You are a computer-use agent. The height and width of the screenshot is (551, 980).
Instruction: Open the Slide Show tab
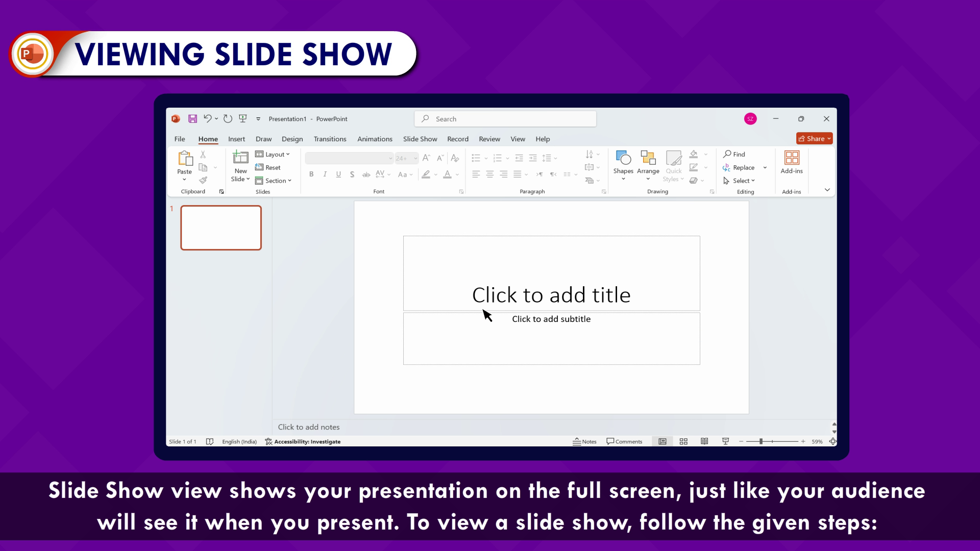[420, 139]
